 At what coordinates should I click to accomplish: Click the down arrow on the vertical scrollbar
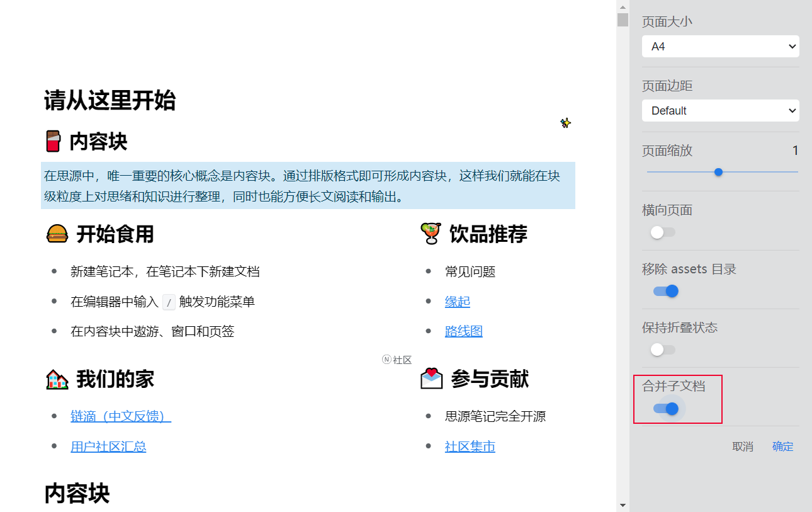(x=623, y=505)
